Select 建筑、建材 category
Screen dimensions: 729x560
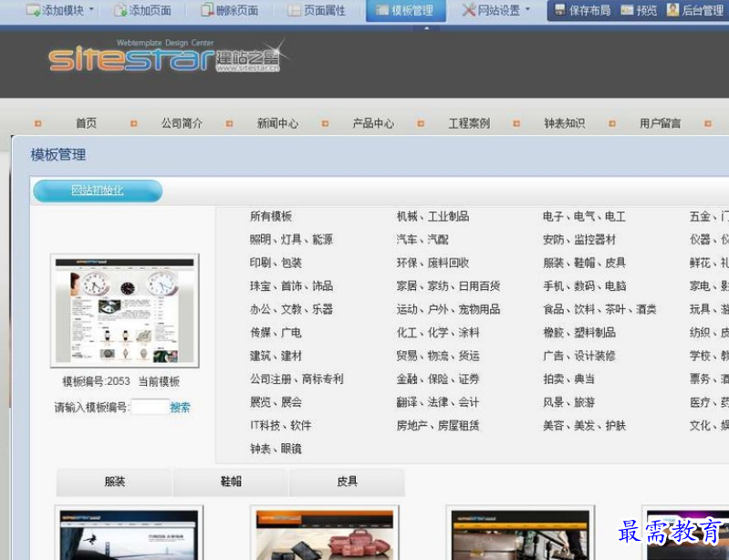click(x=276, y=356)
